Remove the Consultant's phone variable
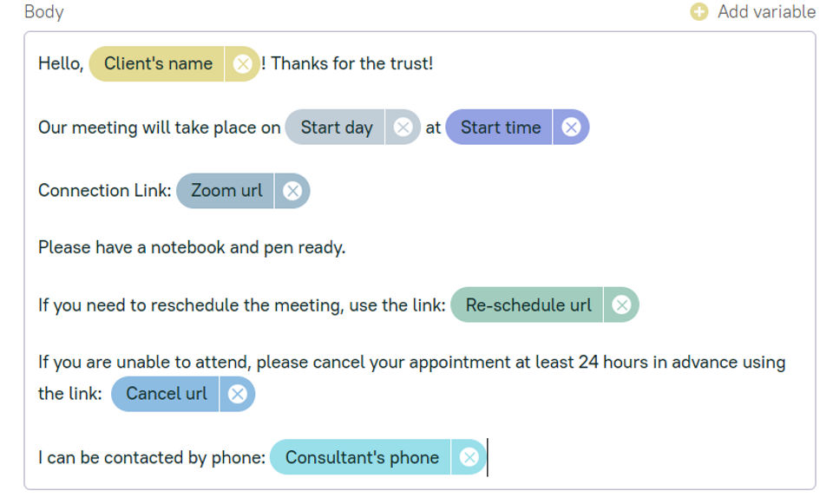The image size is (833, 504). (x=469, y=458)
